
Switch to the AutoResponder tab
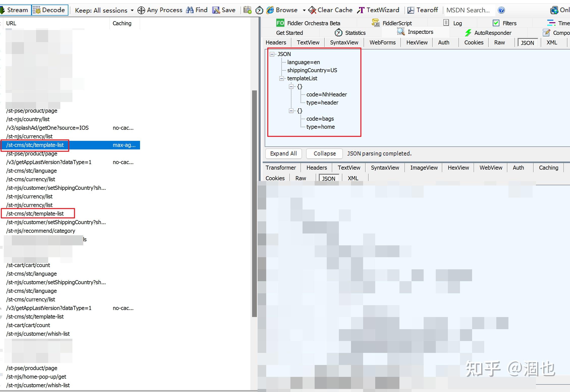tap(488, 33)
